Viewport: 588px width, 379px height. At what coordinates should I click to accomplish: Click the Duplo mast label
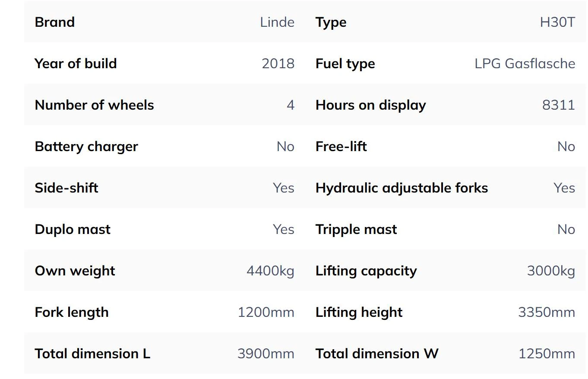73,229
